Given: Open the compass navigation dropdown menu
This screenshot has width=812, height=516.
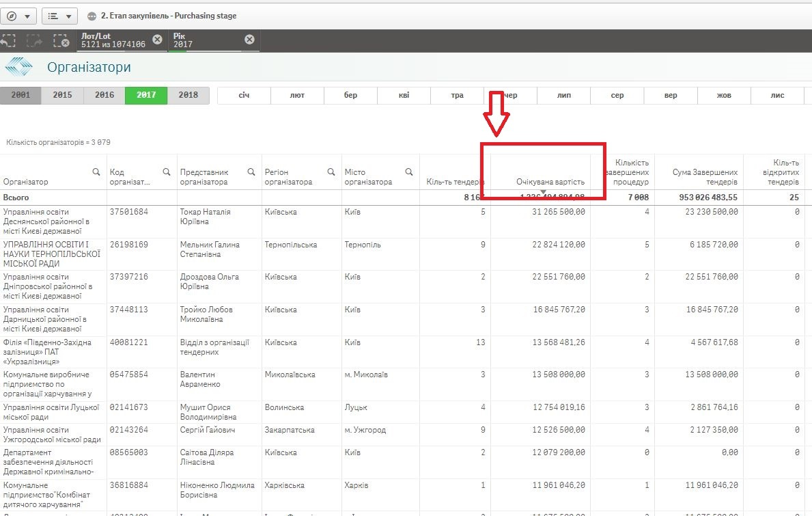Looking at the screenshot, I should 19,16.
